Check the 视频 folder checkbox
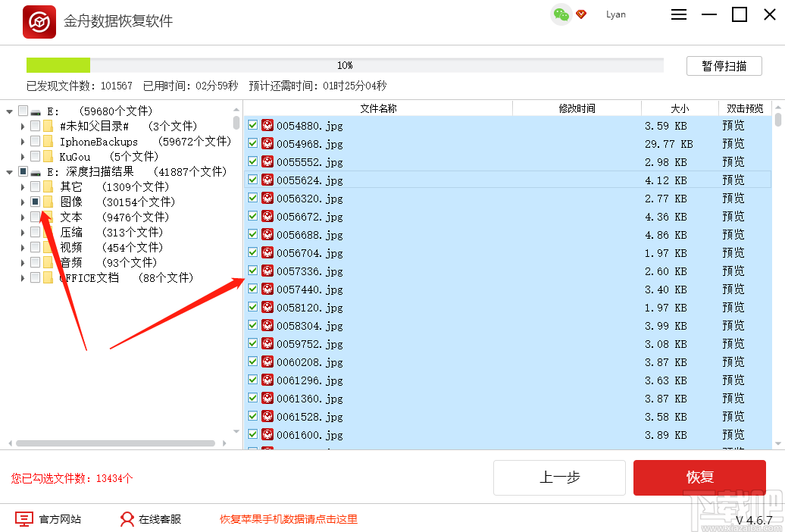This screenshot has height=532, width=785. (x=35, y=247)
